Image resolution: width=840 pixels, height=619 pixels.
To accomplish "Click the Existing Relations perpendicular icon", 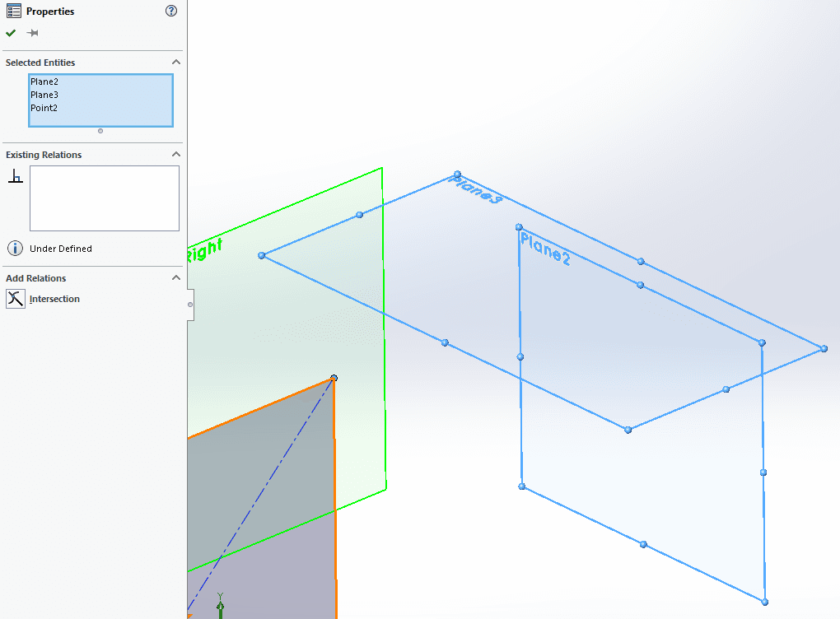I will [15, 176].
